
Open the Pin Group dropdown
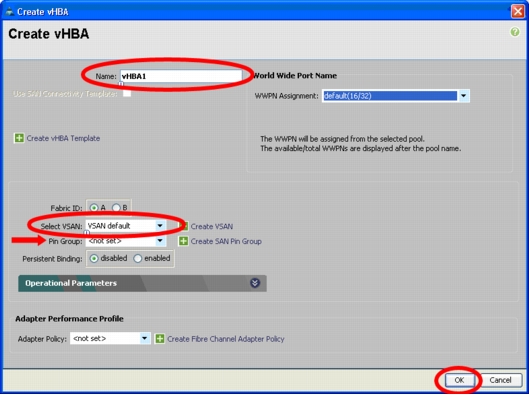click(160, 241)
